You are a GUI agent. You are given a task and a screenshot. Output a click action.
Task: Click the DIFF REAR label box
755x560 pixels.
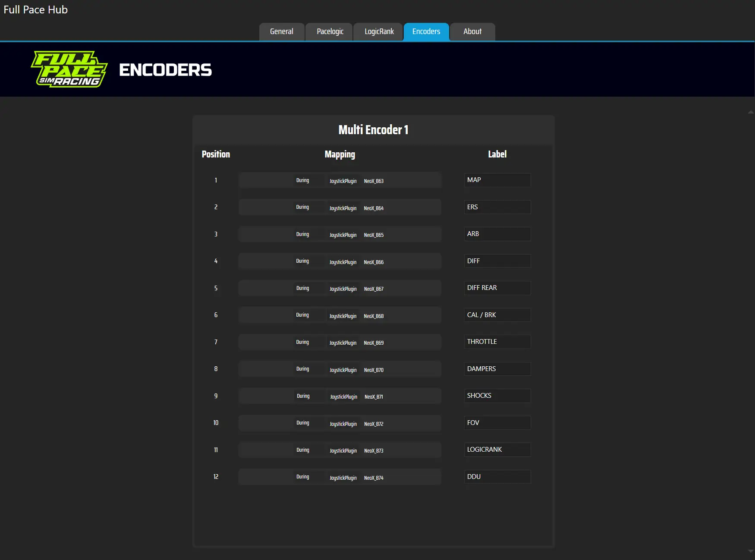coord(497,288)
